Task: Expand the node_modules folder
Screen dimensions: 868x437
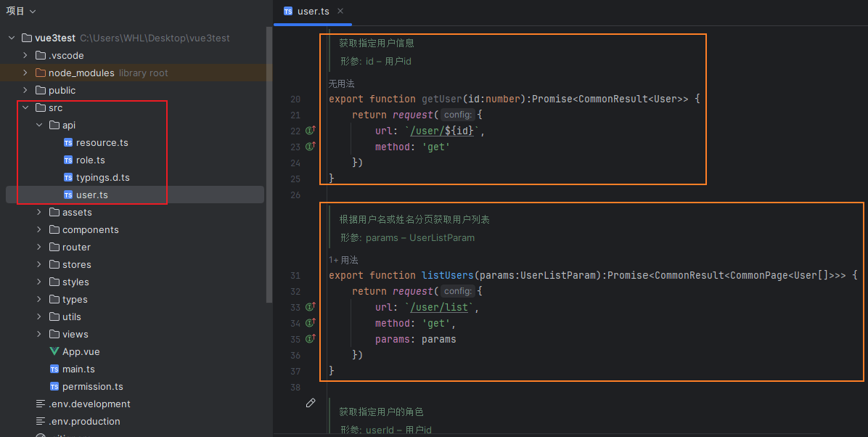Action: click(25, 73)
